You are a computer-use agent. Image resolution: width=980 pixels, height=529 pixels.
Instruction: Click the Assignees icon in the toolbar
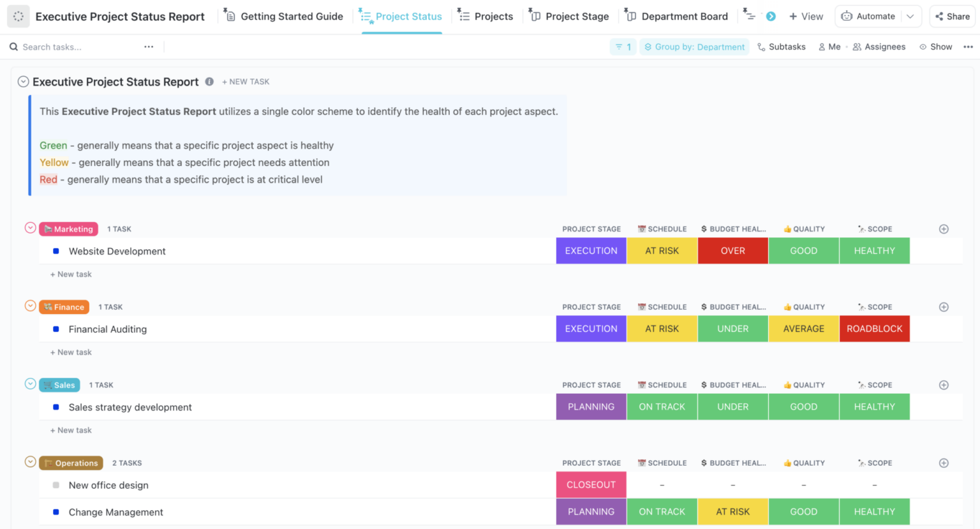click(x=857, y=46)
